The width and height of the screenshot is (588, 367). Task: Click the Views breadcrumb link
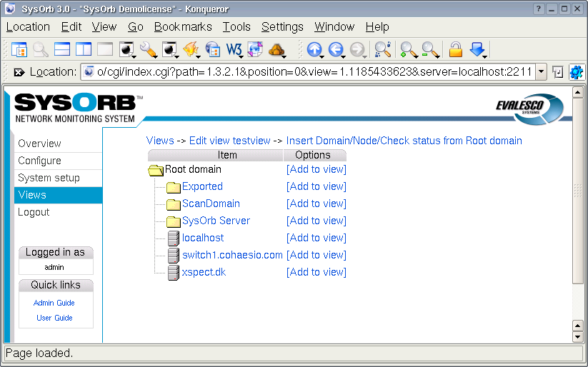pyautogui.click(x=160, y=141)
